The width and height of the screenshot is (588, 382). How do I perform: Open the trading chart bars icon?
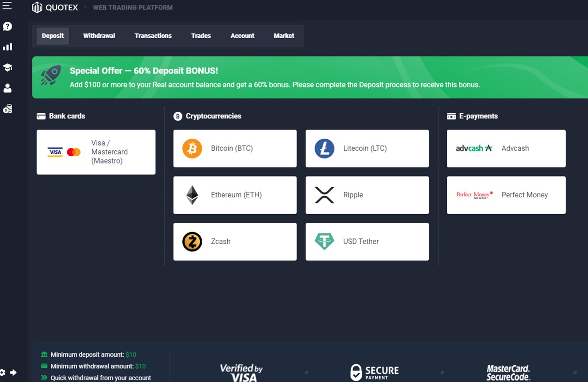point(7,47)
